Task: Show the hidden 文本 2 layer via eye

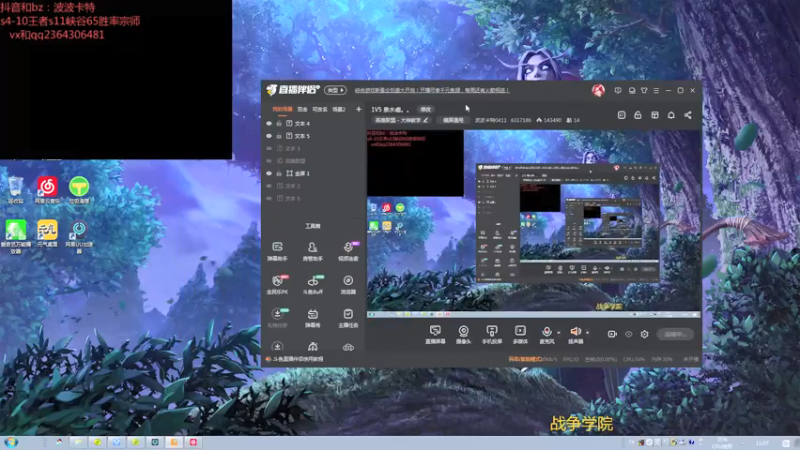Action: pyautogui.click(x=269, y=186)
